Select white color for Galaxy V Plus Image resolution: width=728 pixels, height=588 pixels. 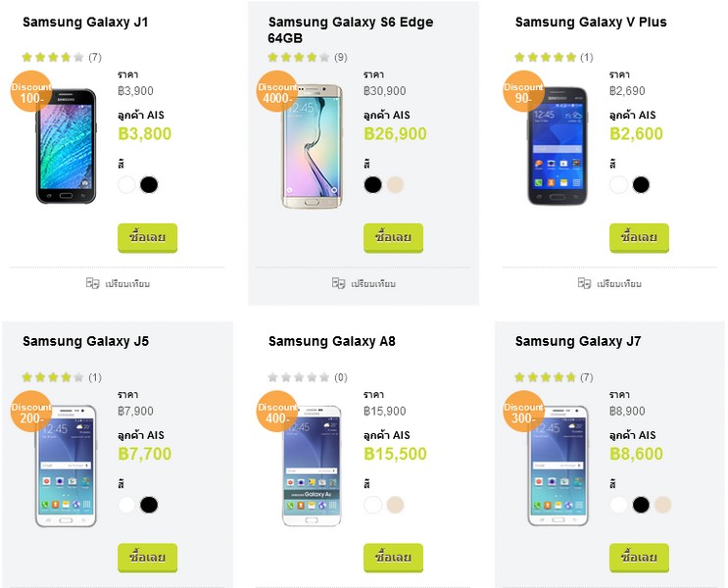coord(618,184)
